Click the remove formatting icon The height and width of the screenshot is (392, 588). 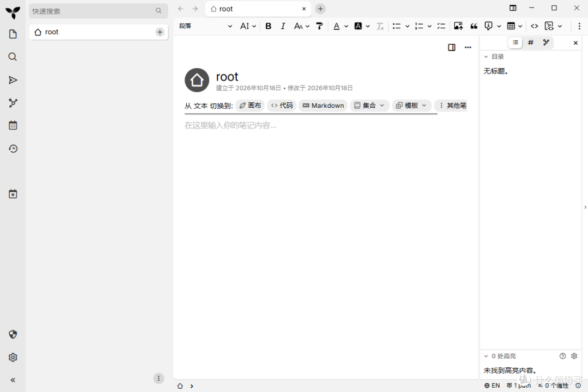click(380, 26)
